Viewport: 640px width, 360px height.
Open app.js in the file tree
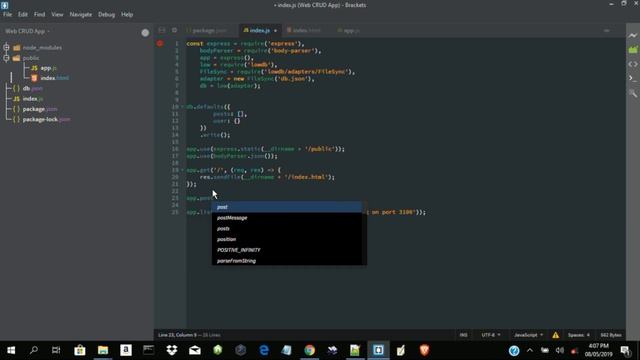point(49,68)
